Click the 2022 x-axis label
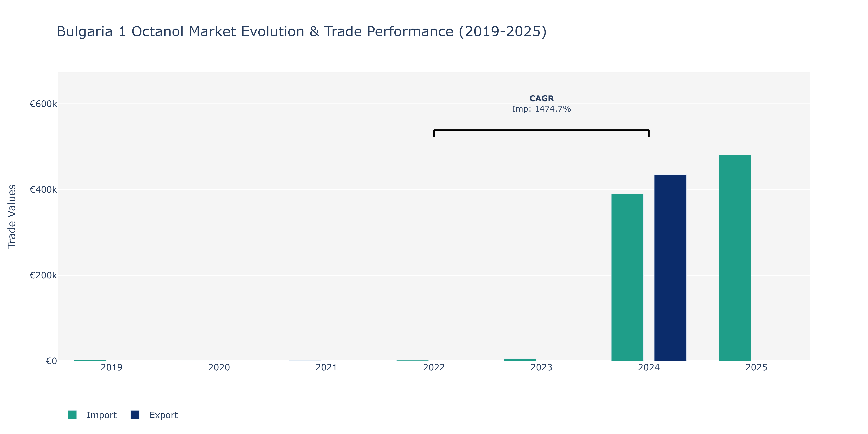 click(x=434, y=367)
